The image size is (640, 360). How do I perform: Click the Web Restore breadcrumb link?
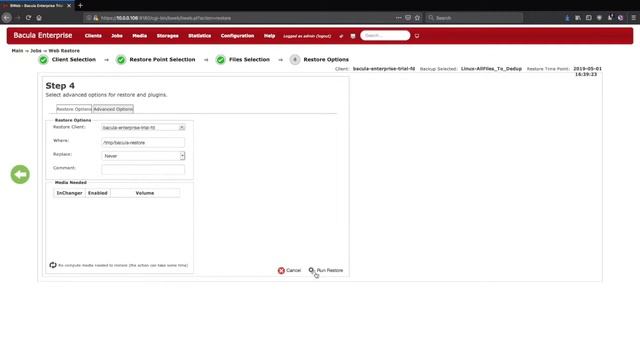64,51
